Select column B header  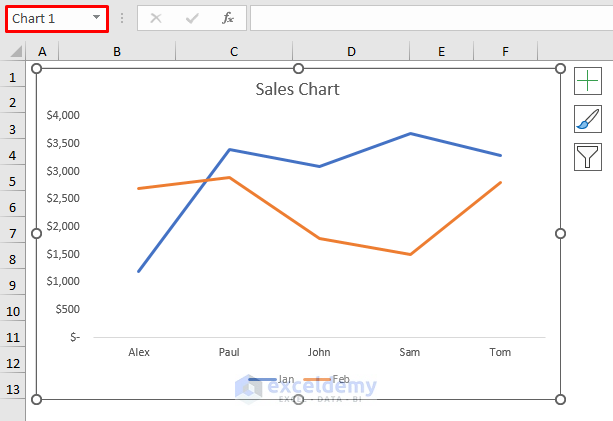(x=117, y=51)
